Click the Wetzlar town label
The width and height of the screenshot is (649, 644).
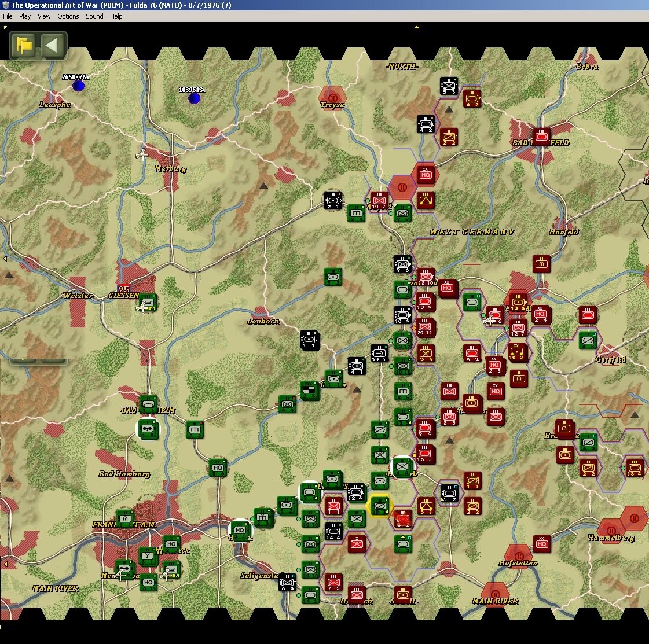pos(78,295)
